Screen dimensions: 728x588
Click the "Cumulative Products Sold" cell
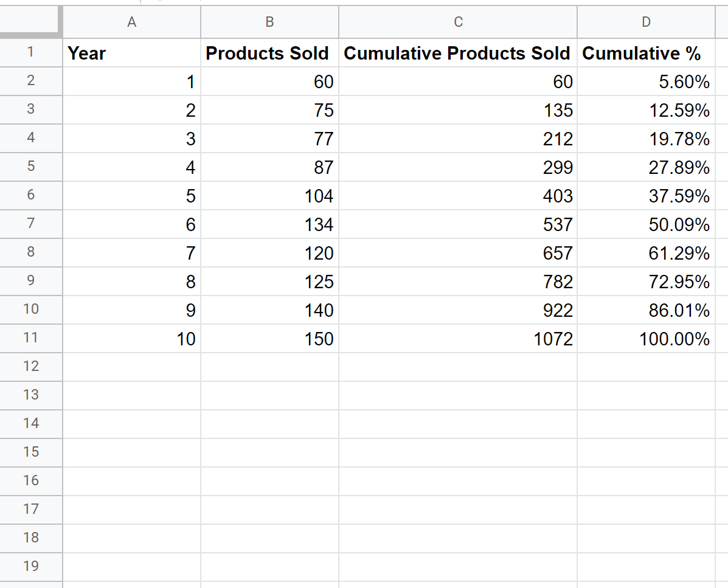click(x=458, y=54)
